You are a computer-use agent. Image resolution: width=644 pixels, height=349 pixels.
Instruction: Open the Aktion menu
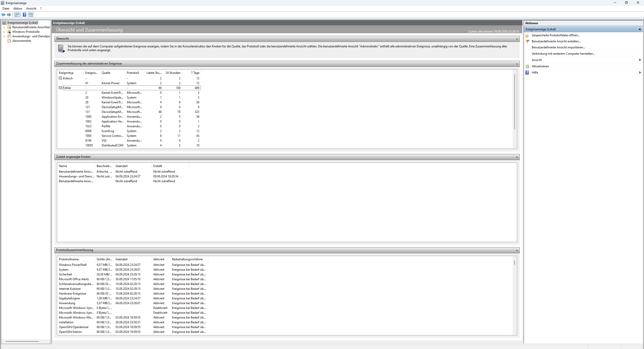[x=18, y=9]
